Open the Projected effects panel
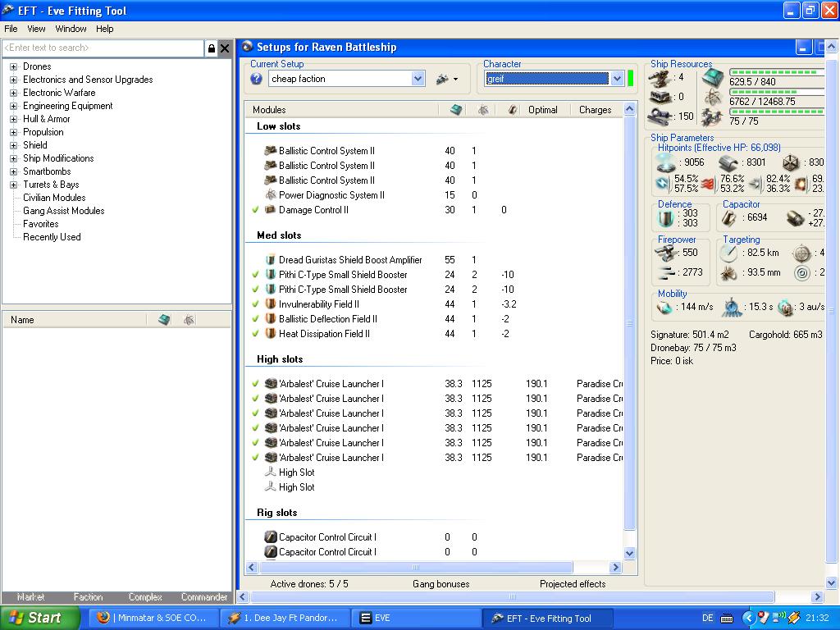Image resolution: width=840 pixels, height=630 pixels. click(x=573, y=584)
